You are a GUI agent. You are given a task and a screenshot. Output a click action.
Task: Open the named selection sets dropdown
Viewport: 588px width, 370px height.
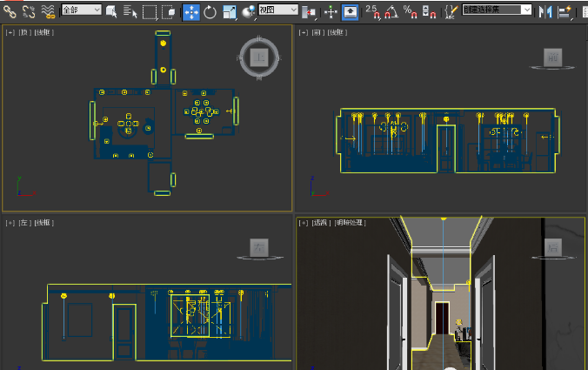pos(497,10)
